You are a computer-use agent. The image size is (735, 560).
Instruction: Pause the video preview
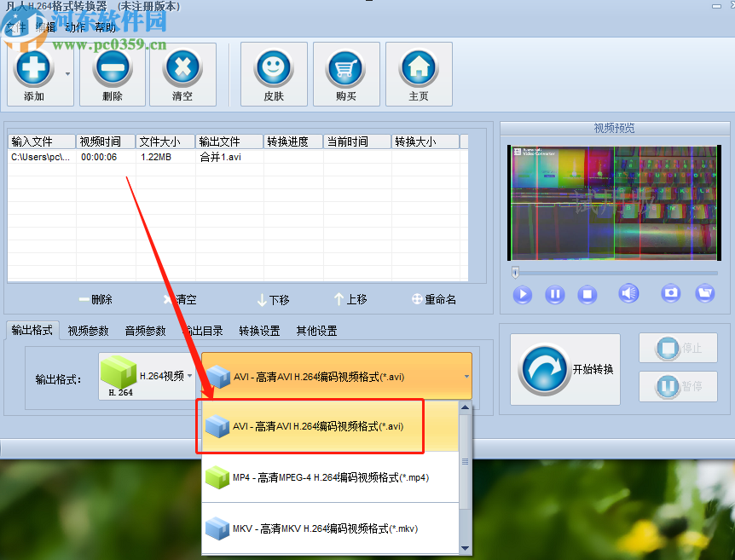(554, 295)
